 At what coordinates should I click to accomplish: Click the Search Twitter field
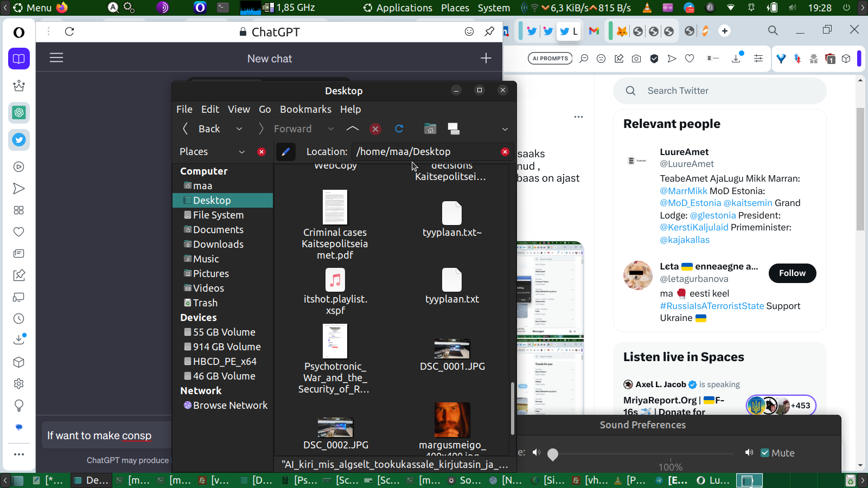coord(720,91)
